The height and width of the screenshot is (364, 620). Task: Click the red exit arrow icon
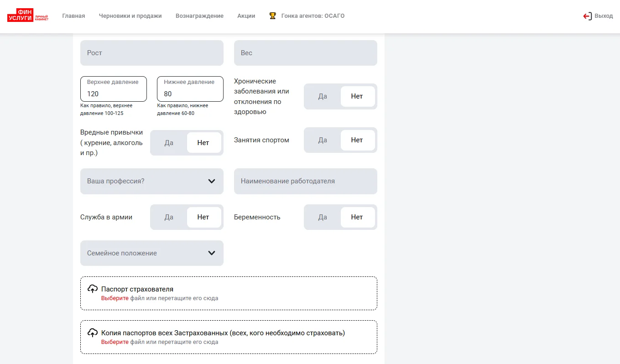(588, 16)
